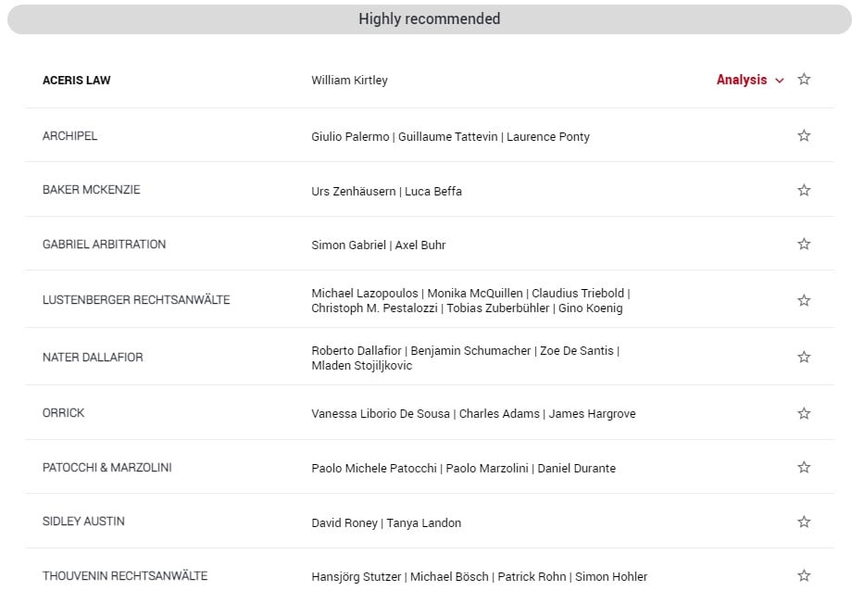
Task: Select the ORRICK firm name
Action: (x=63, y=413)
